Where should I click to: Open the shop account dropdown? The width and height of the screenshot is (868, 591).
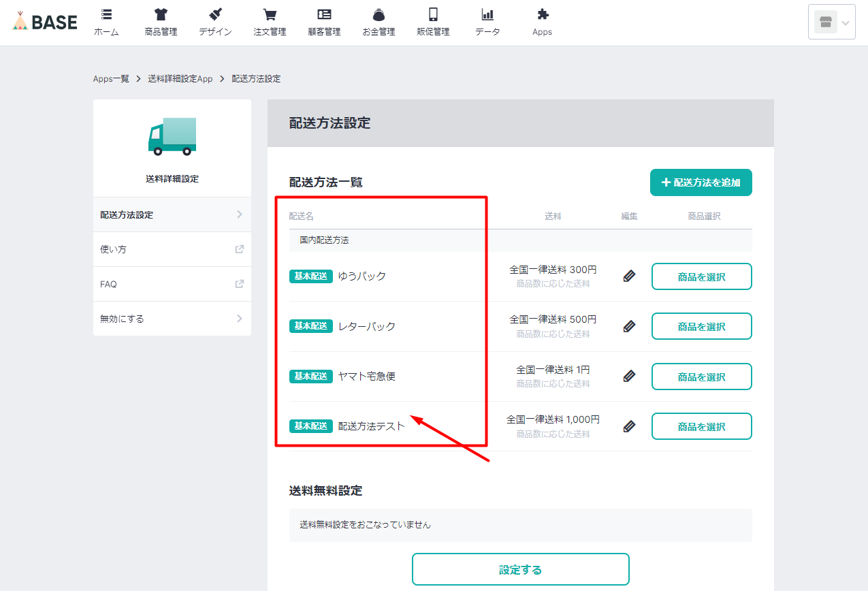(x=831, y=22)
